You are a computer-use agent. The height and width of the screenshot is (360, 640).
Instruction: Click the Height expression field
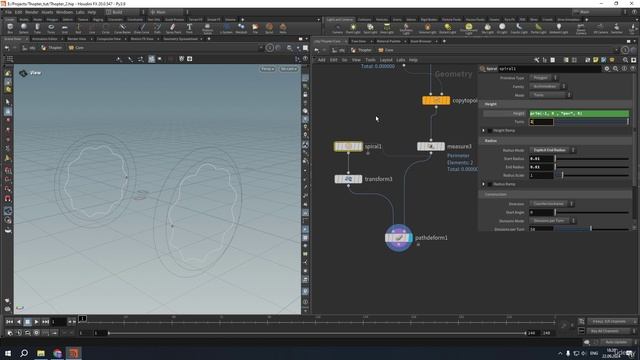pos(579,113)
